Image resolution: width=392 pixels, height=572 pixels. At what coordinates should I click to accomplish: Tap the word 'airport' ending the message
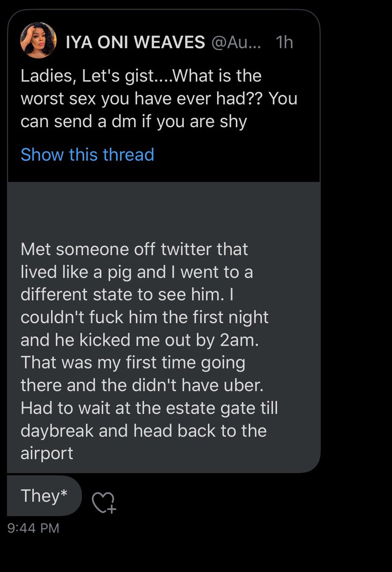point(47,453)
